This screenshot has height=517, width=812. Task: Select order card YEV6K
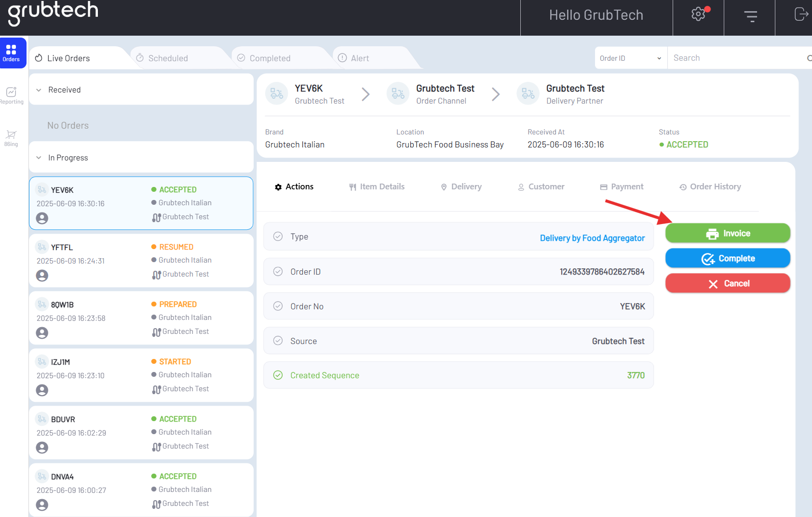(141, 203)
